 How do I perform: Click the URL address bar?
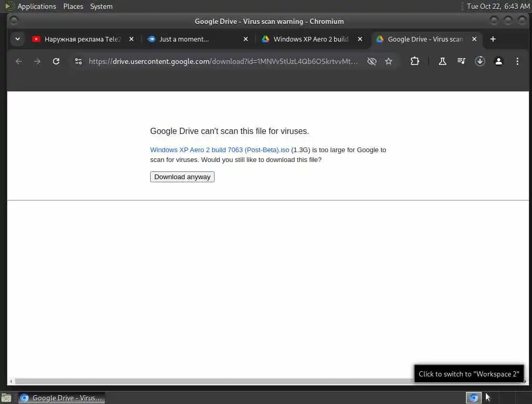[x=223, y=61]
